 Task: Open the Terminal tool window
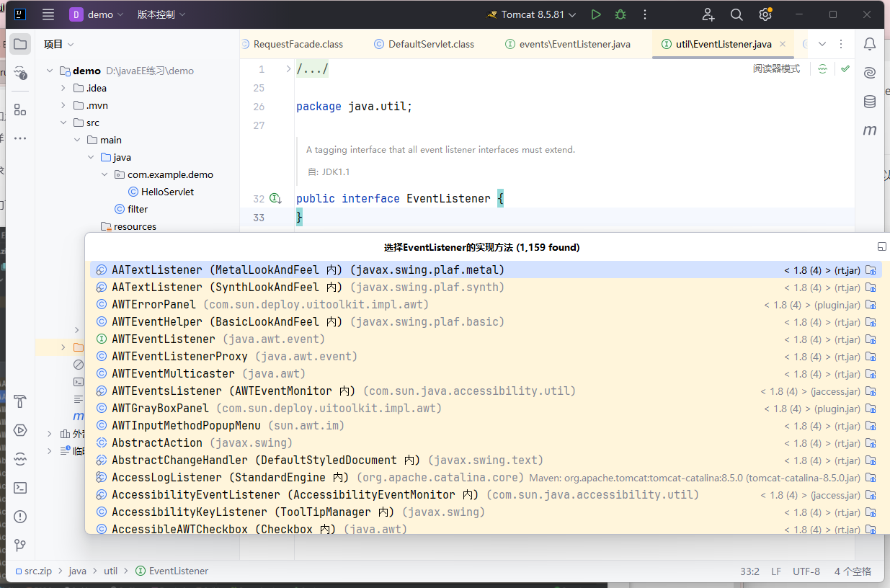pyautogui.click(x=20, y=488)
